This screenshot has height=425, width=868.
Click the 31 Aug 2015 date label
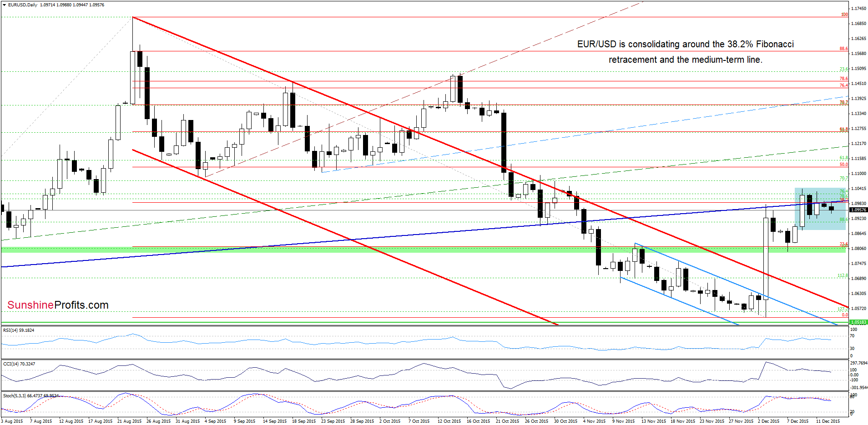188,421
